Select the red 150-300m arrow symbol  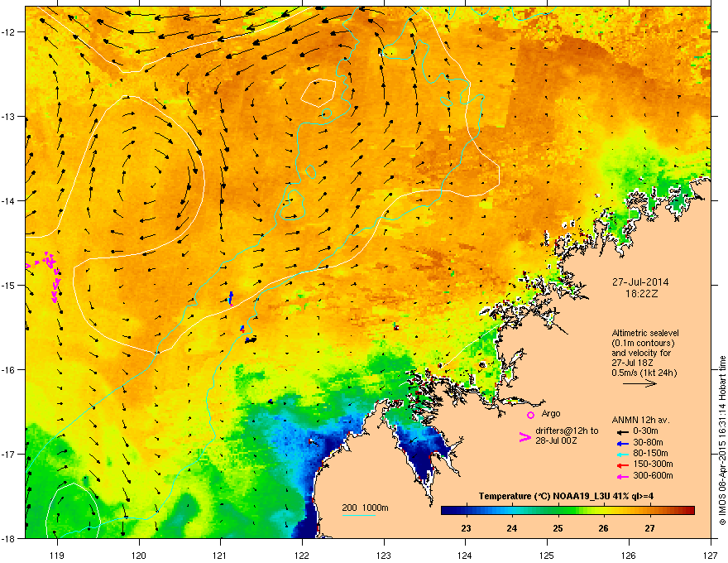(x=623, y=465)
